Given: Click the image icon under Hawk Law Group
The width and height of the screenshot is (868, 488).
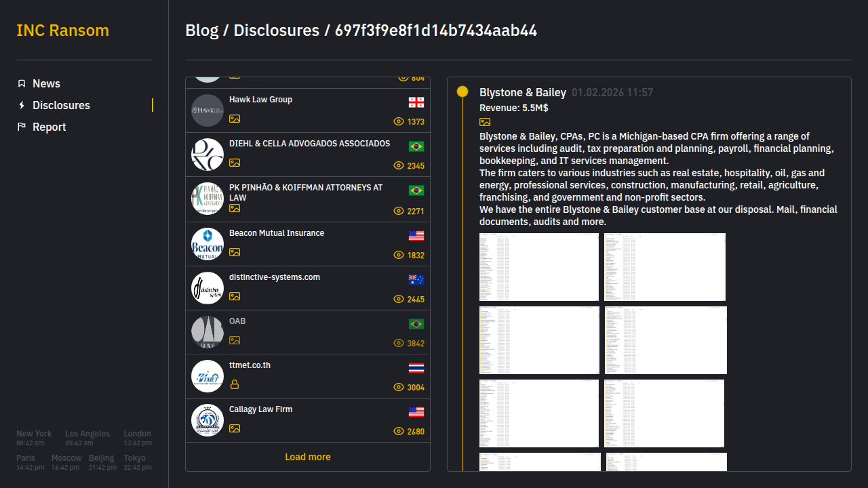Looking at the screenshot, I should point(235,119).
